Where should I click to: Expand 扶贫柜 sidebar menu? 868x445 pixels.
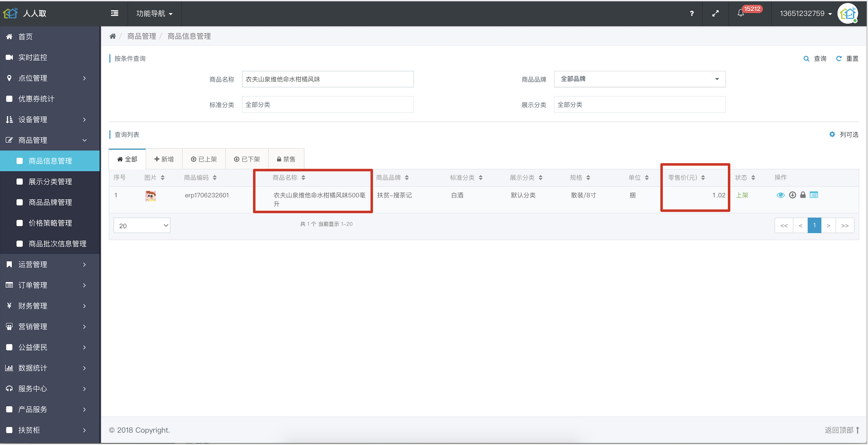tap(50, 430)
